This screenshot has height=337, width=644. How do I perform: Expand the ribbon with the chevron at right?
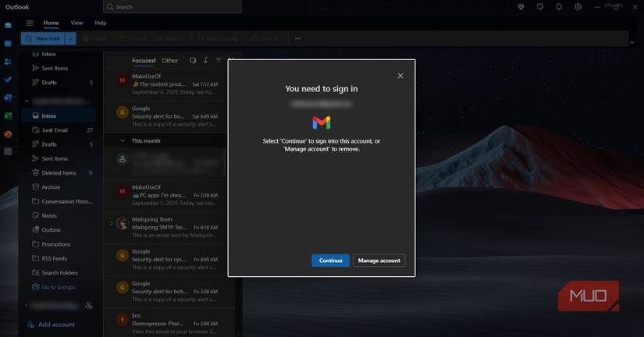[x=632, y=42]
